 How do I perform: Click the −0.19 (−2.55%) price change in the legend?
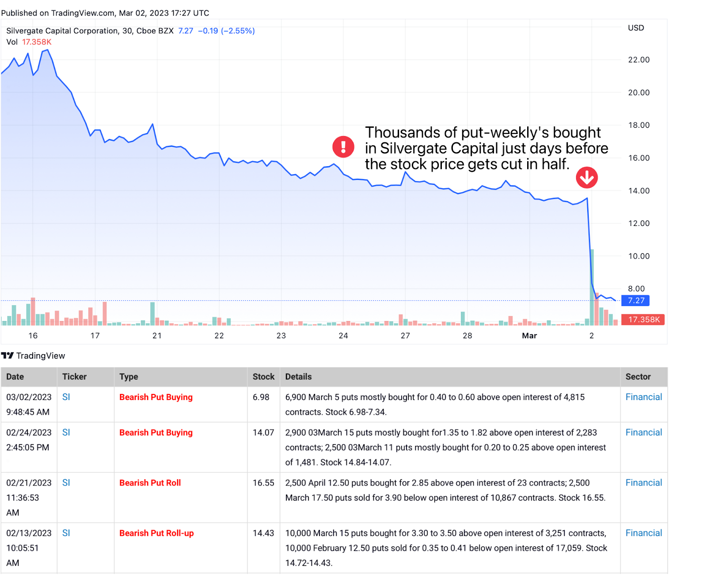[x=226, y=31]
